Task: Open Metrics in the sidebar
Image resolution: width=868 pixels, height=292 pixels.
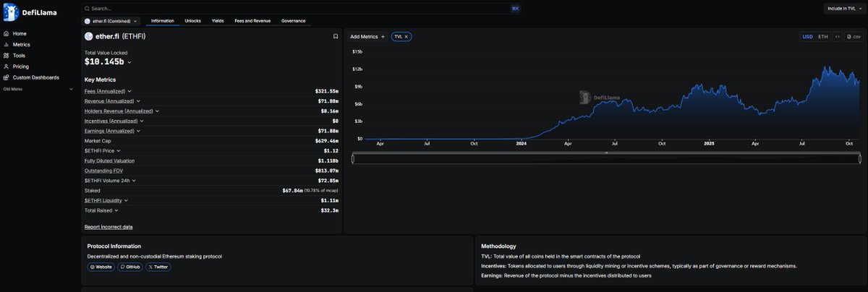Action: point(21,44)
